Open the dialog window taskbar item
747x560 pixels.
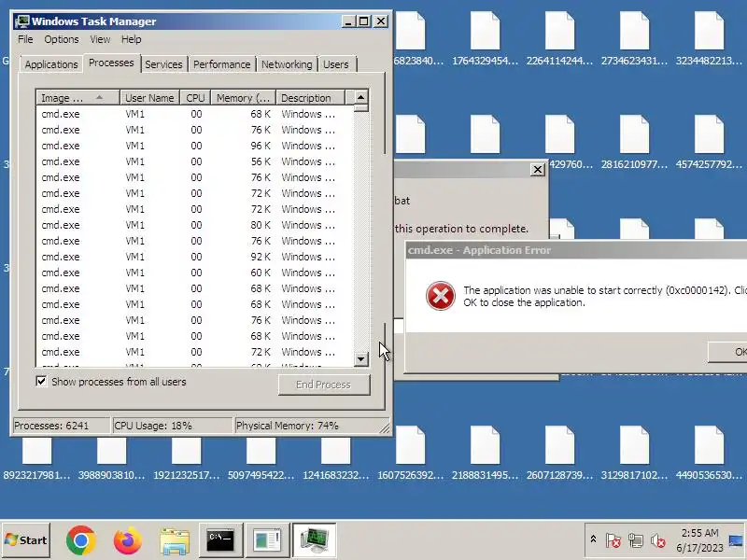click(x=267, y=540)
